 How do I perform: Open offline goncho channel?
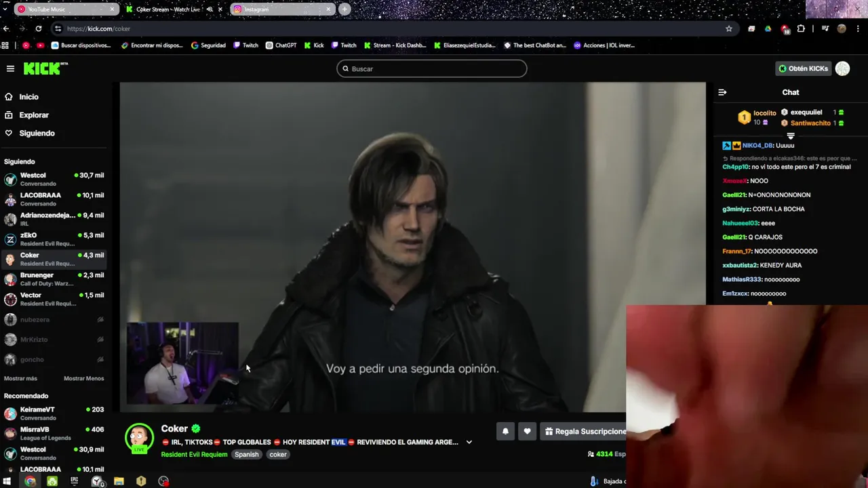coord(54,359)
